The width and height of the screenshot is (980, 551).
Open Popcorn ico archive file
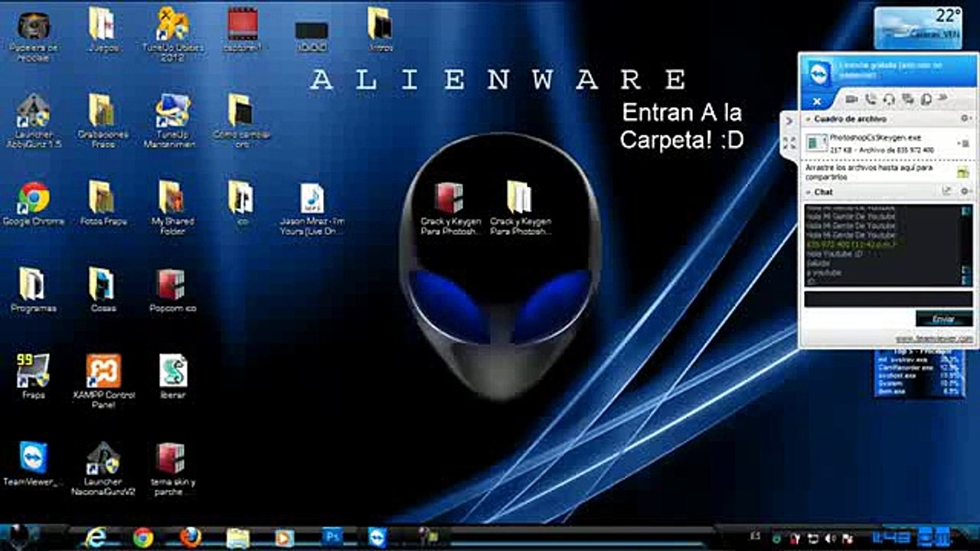click(172, 289)
